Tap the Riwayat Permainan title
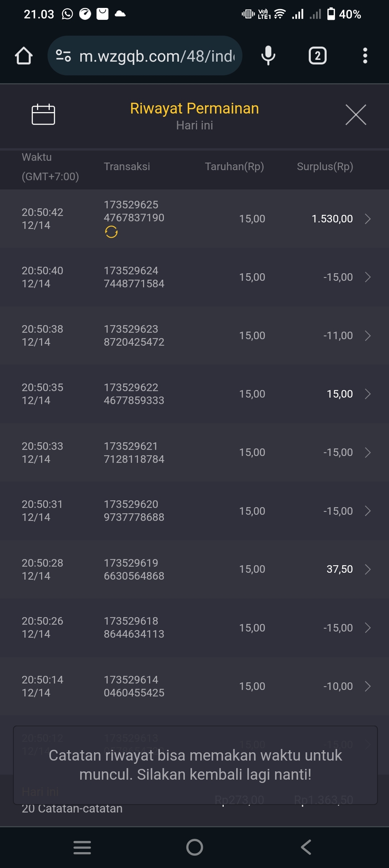The image size is (389, 868). click(x=194, y=108)
